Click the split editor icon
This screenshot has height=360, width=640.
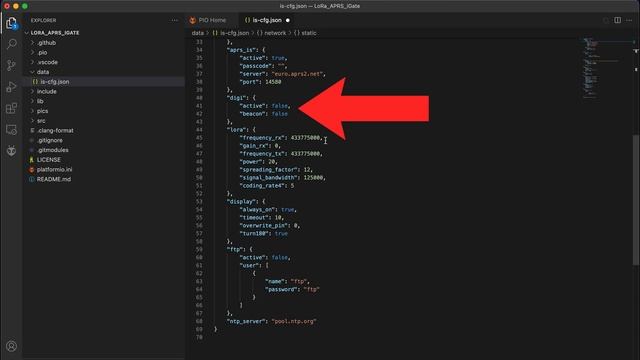(x=618, y=20)
